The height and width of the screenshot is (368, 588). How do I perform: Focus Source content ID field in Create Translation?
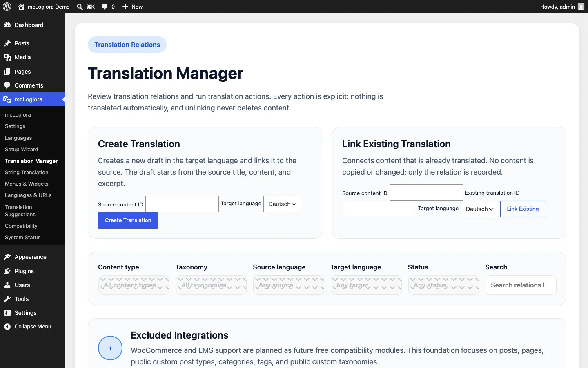coord(182,204)
